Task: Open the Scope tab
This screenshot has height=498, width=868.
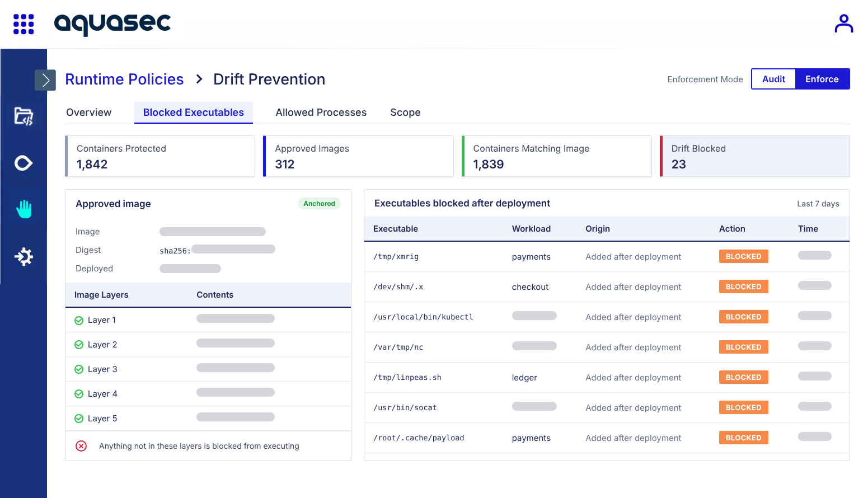Action: click(x=405, y=112)
